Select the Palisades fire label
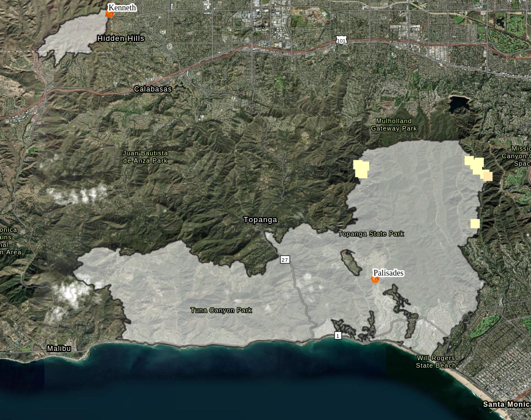531x420 pixels. 388,273
